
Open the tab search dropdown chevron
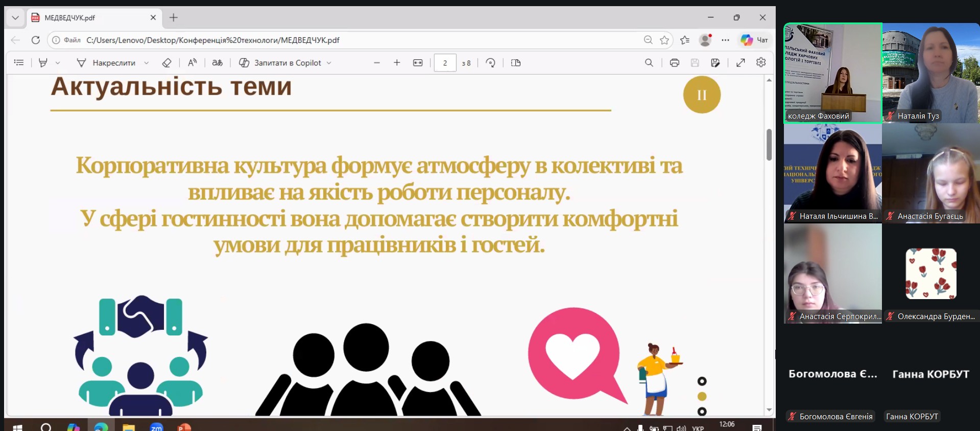point(15,17)
